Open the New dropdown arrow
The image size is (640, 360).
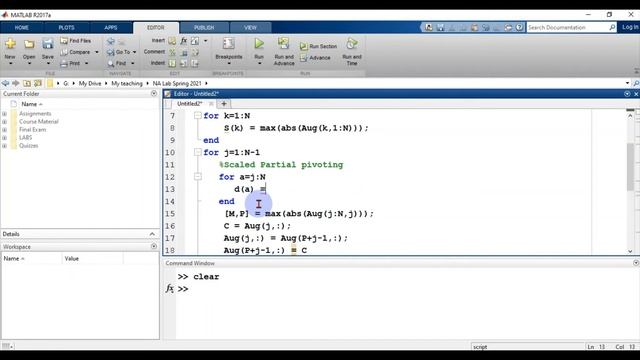click(x=10, y=64)
